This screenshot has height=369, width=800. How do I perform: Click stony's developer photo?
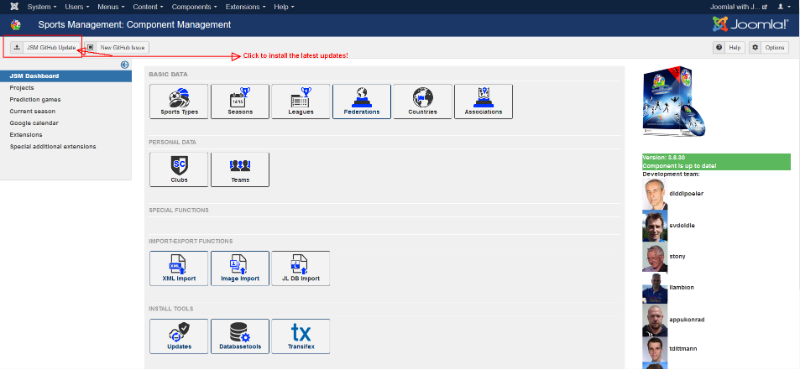point(655,257)
